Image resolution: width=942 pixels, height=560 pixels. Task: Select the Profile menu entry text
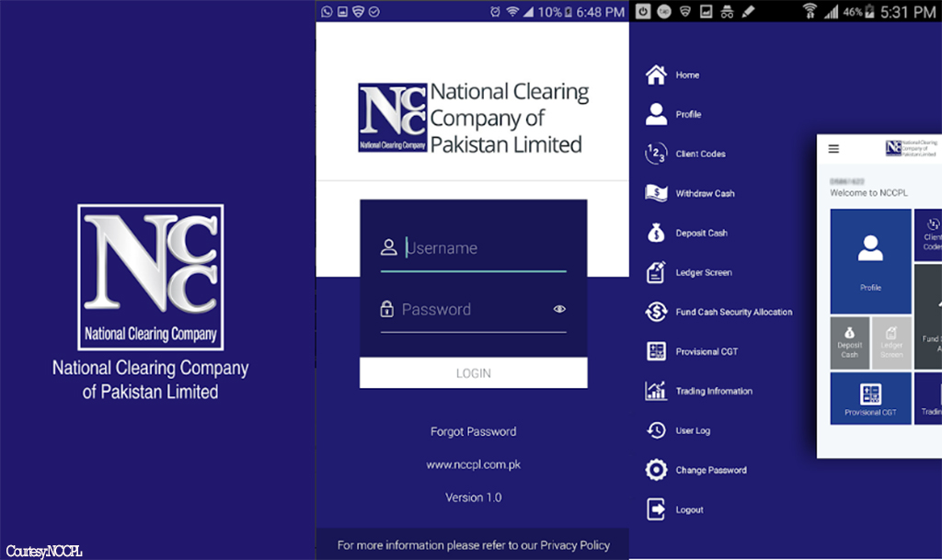pyautogui.click(x=688, y=115)
